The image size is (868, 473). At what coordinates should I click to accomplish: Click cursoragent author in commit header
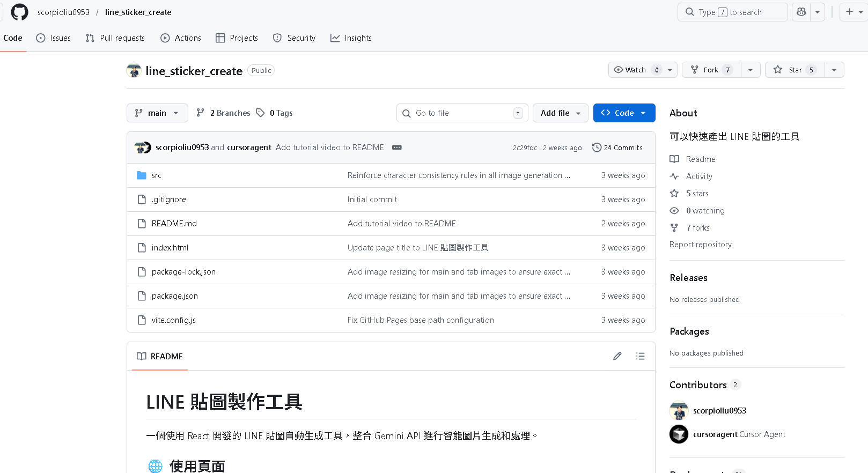(249, 147)
